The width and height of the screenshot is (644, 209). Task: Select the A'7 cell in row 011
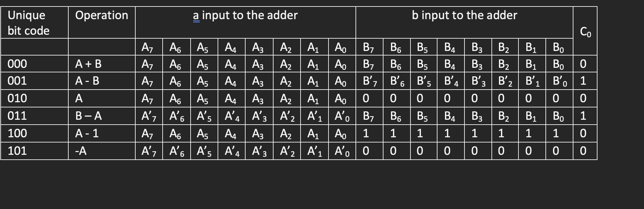149,116
